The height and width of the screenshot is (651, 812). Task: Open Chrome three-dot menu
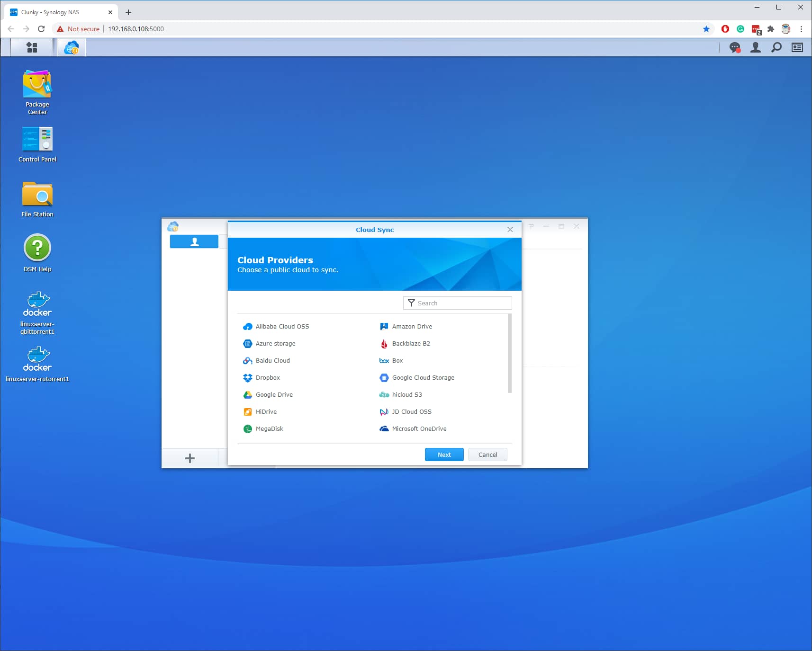pyautogui.click(x=801, y=29)
